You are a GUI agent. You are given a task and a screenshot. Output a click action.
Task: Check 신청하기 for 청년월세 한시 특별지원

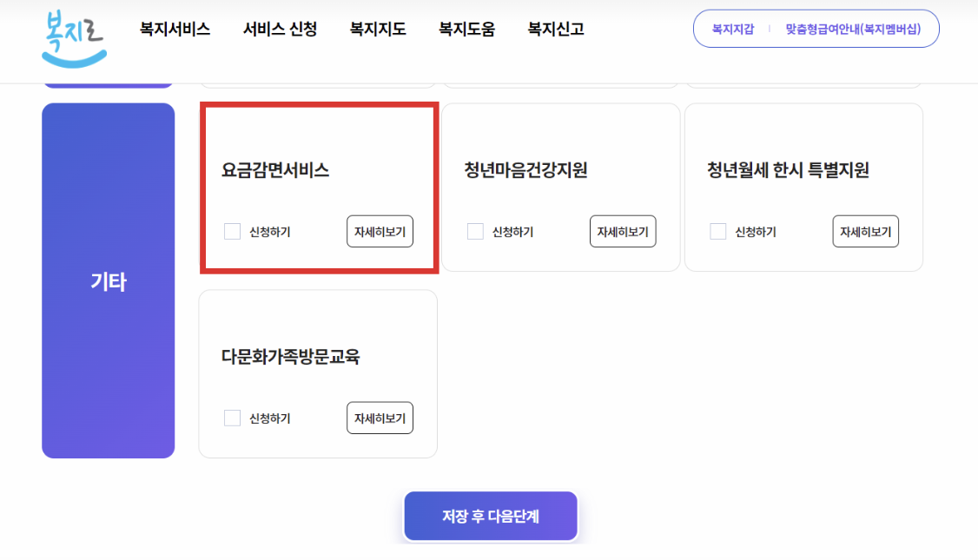pyautogui.click(x=718, y=231)
